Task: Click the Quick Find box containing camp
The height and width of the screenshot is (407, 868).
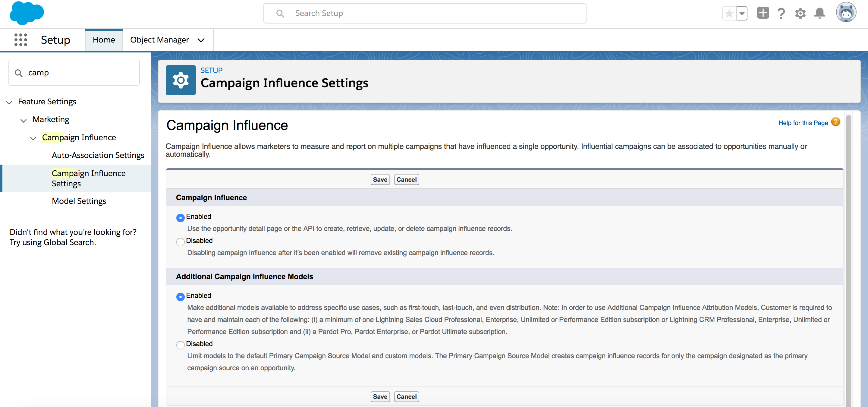Action: coord(74,73)
